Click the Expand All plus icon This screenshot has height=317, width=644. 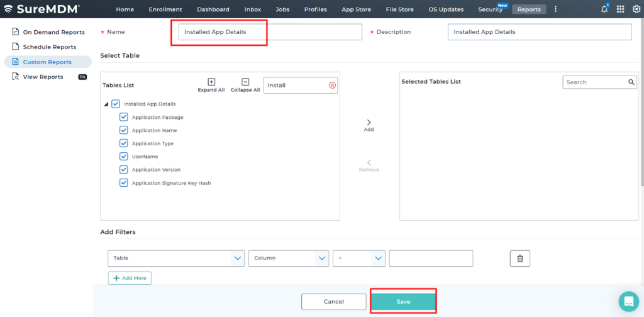click(x=211, y=82)
